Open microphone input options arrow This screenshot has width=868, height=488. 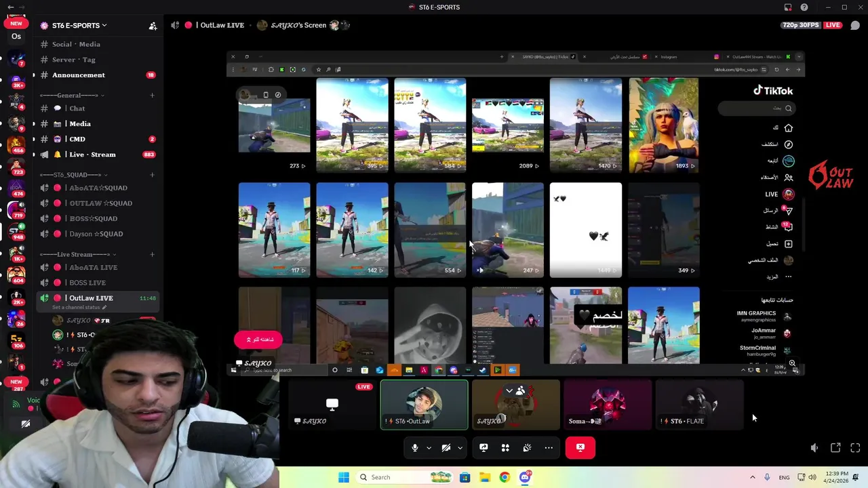(x=429, y=447)
